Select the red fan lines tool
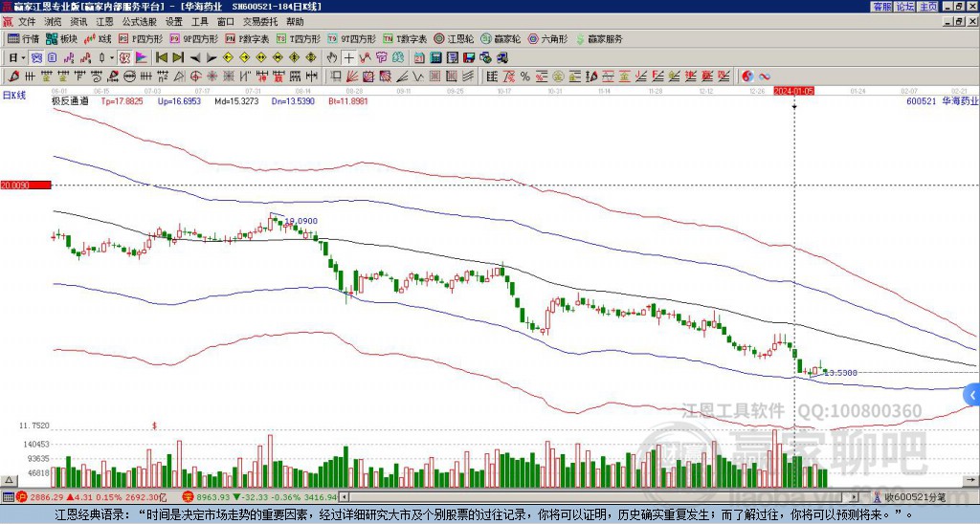The height and width of the screenshot is (524, 980). [352, 76]
